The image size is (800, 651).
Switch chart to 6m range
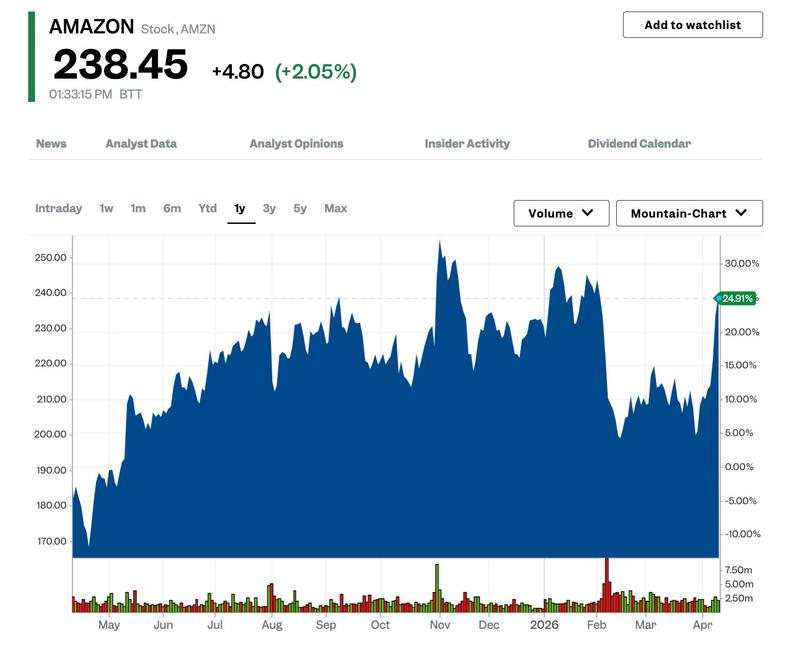point(172,208)
